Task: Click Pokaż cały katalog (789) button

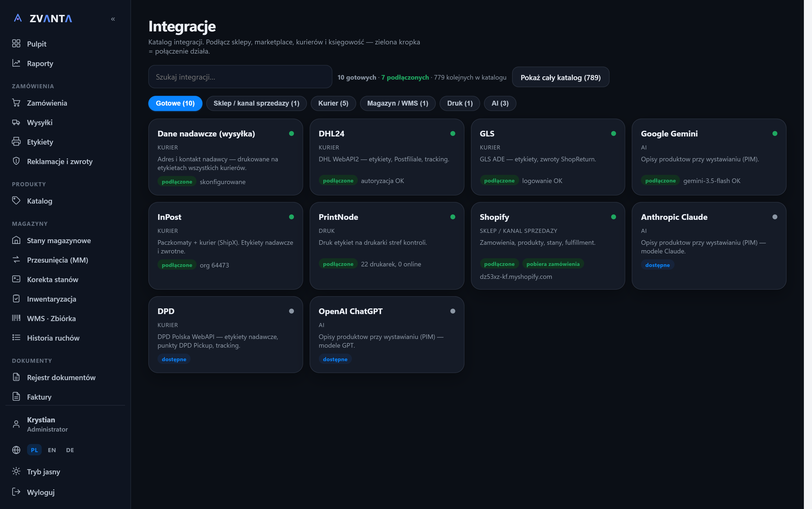Action: click(x=560, y=77)
